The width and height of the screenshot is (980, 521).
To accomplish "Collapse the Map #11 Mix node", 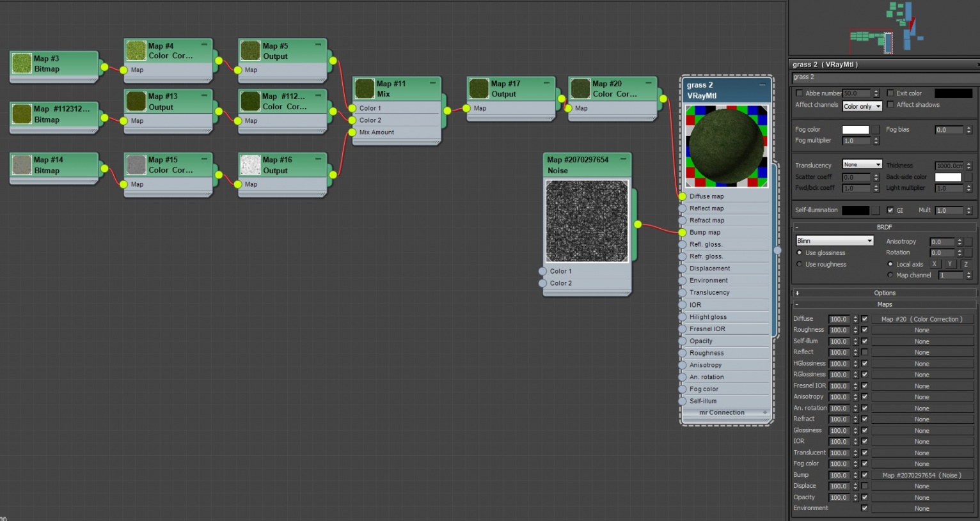I will click(432, 82).
